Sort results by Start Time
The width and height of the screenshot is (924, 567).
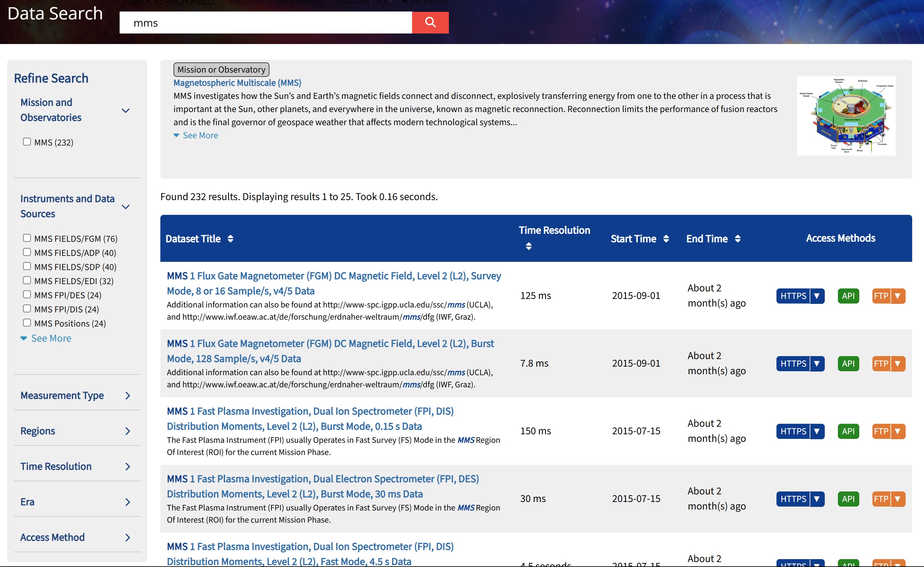tap(666, 238)
